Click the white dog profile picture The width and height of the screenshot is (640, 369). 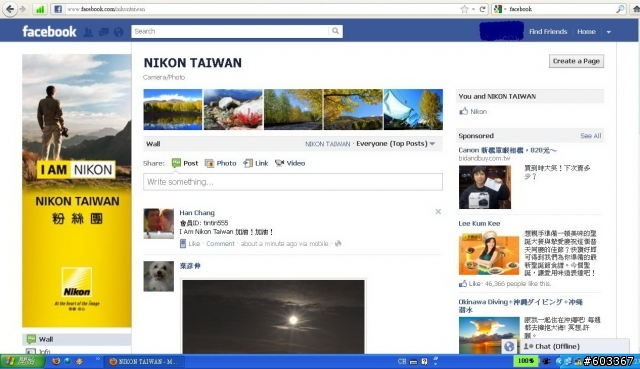[158, 276]
